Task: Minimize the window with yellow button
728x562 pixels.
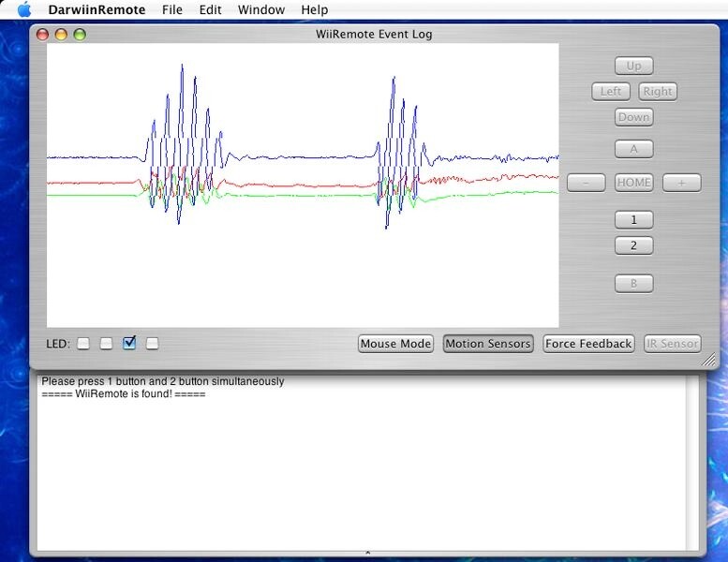Action: [61, 35]
